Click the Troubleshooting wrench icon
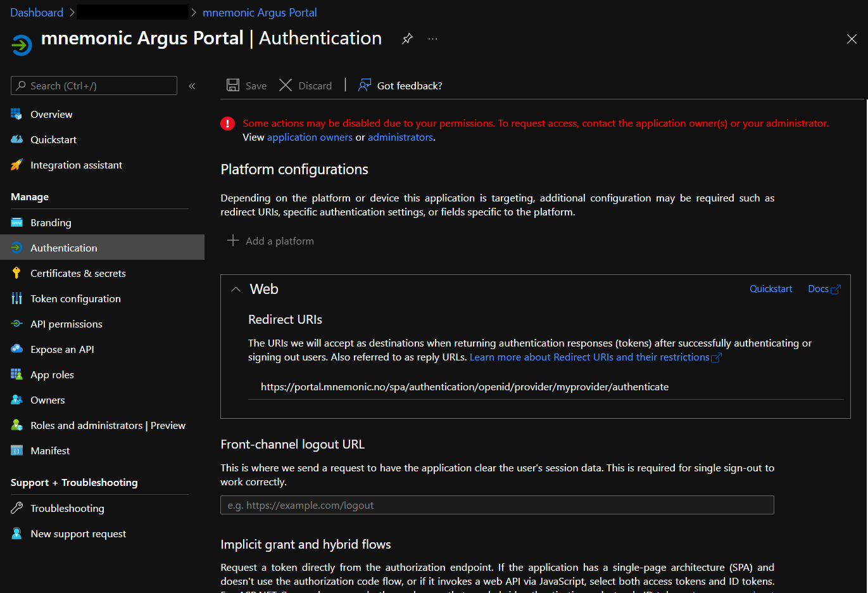 pyautogui.click(x=16, y=508)
